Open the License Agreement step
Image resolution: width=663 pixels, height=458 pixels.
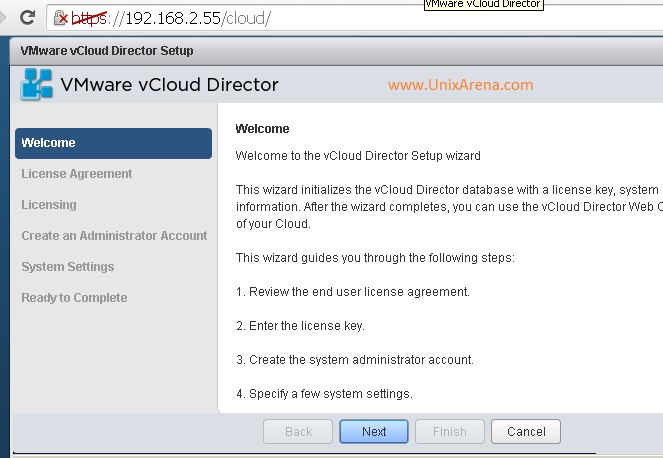coord(77,174)
